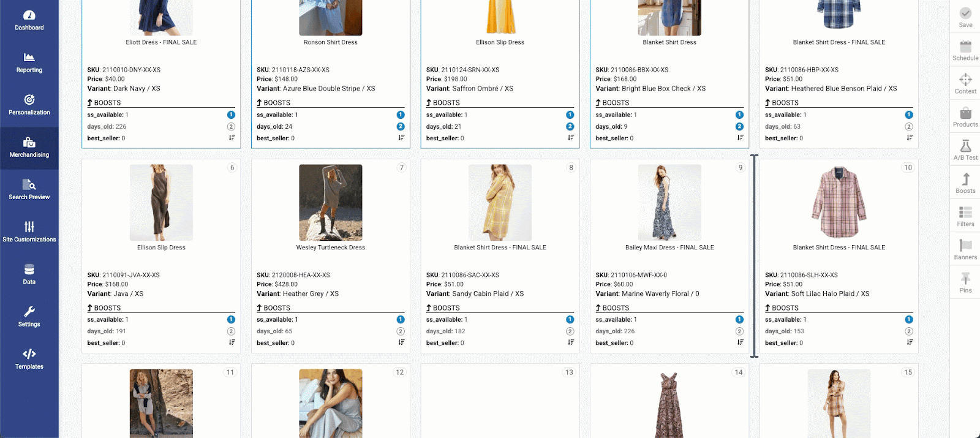Click BOOSTS header on Eliott Dress card

point(104,103)
